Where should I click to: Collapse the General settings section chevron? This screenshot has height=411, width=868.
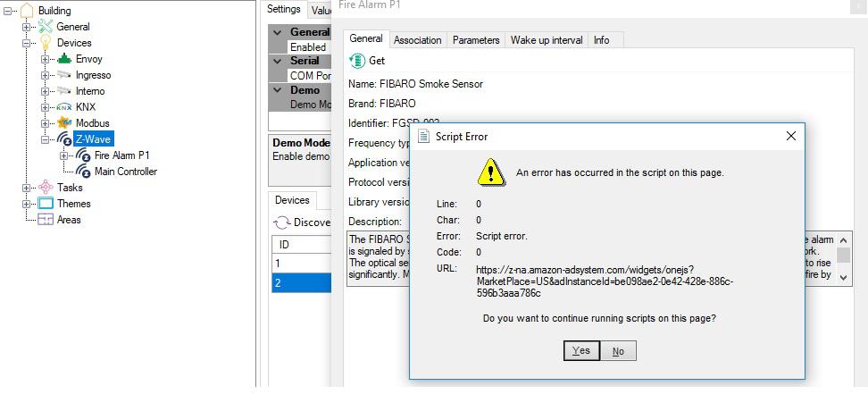(278, 32)
